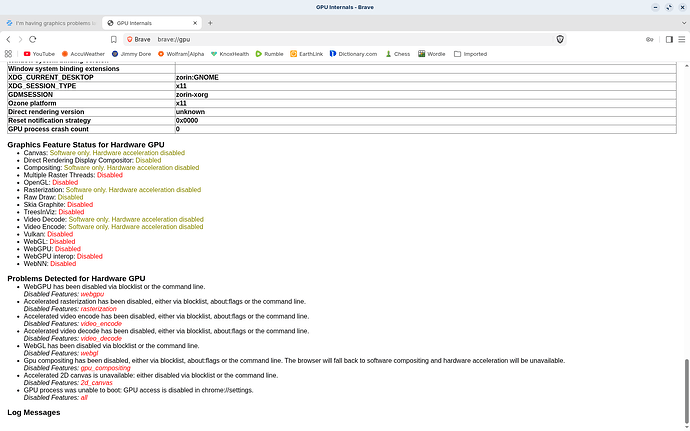
Task: Click the red "2d_canvas" disabled feature
Action: tap(96, 383)
